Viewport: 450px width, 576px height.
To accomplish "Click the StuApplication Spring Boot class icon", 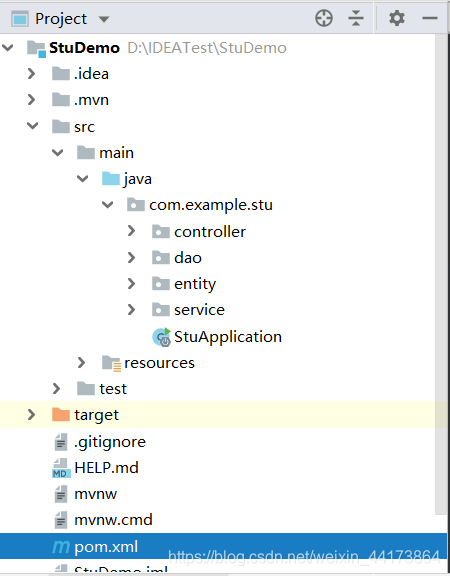I will click(x=161, y=337).
